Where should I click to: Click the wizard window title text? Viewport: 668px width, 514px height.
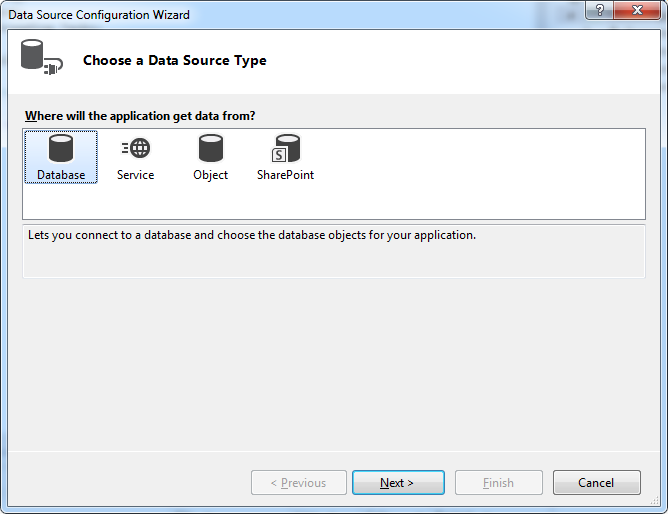point(99,16)
